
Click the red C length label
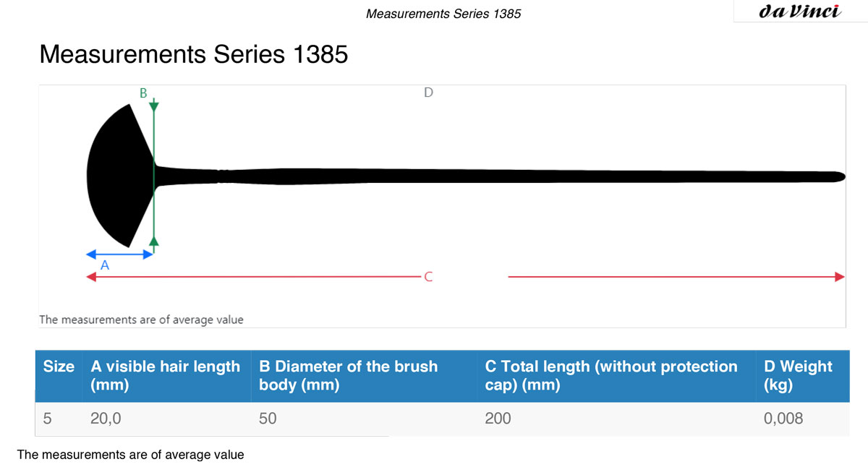[x=428, y=277]
